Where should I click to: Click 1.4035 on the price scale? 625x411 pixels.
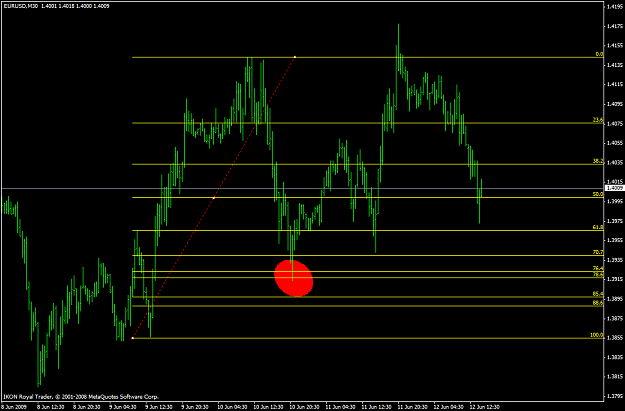[615, 163]
